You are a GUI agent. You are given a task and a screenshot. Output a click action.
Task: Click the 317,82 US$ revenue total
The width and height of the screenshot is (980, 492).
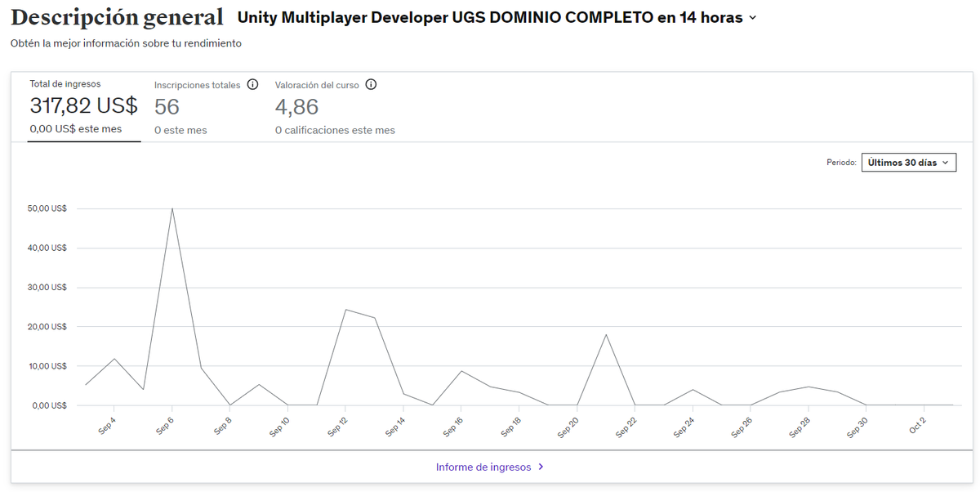[x=84, y=106]
